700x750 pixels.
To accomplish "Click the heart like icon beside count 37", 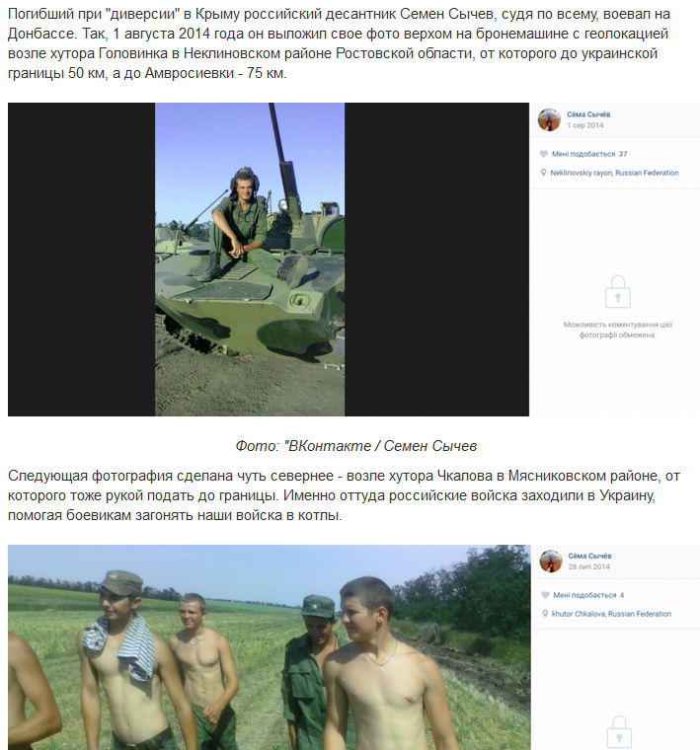I will (x=544, y=154).
